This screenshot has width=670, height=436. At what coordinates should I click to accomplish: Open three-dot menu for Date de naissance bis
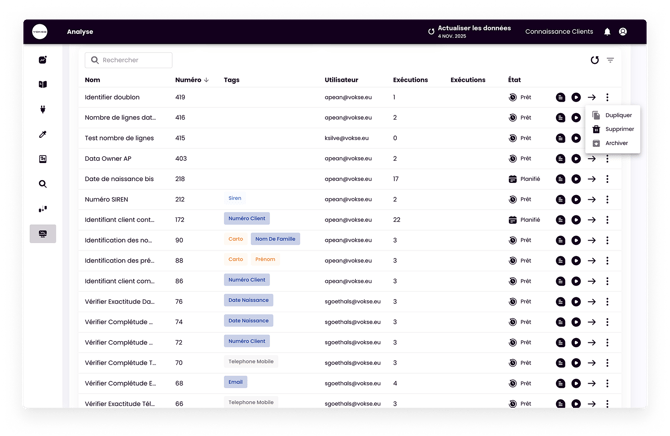pos(607,179)
